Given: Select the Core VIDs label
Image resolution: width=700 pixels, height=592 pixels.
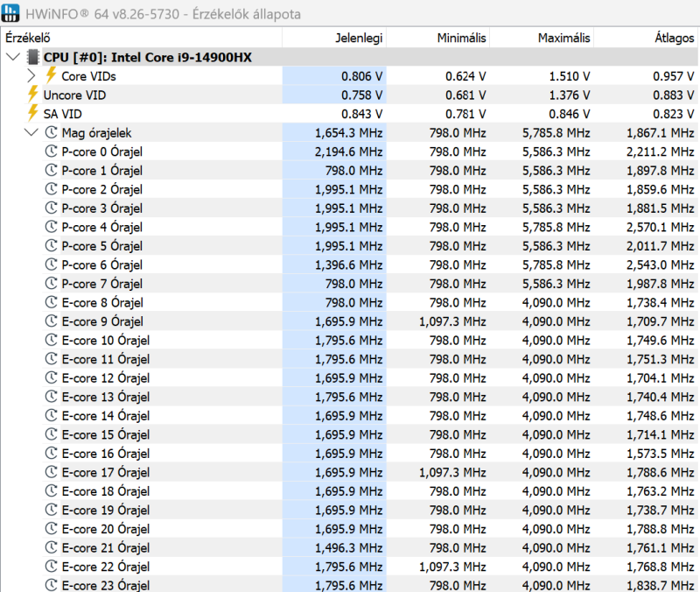Looking at the screenshot, I should click(x=89, y=76).
